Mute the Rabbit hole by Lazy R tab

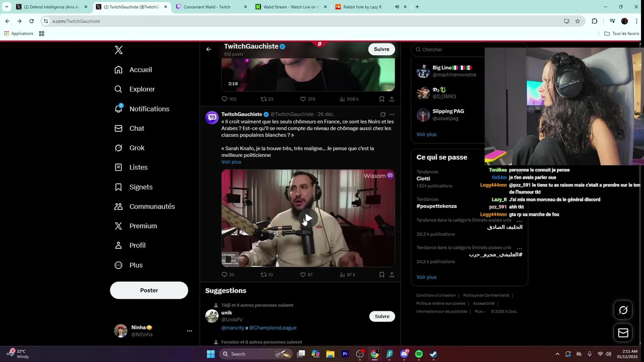(x=397, y=7)
